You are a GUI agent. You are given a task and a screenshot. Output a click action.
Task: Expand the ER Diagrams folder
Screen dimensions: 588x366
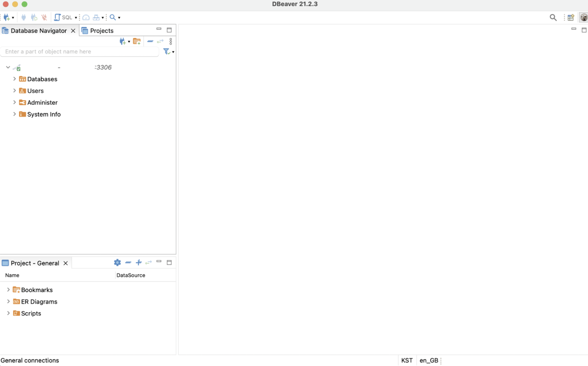pyautogui.click(x=8, y=302)
